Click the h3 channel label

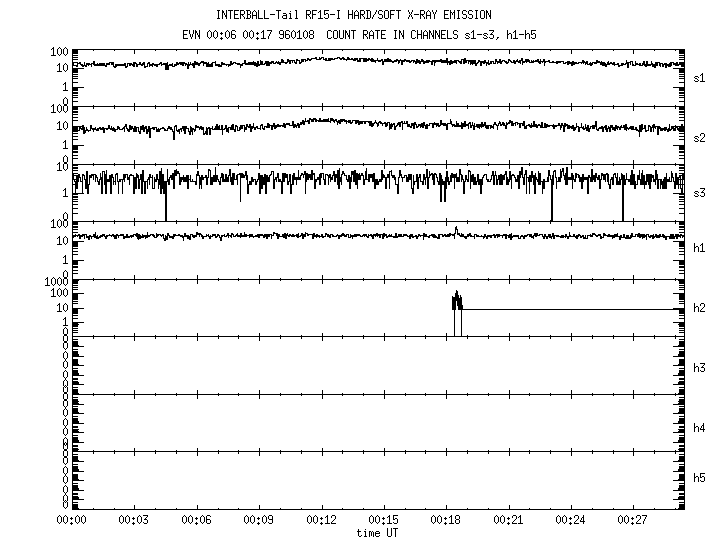[x=700, y=367]
